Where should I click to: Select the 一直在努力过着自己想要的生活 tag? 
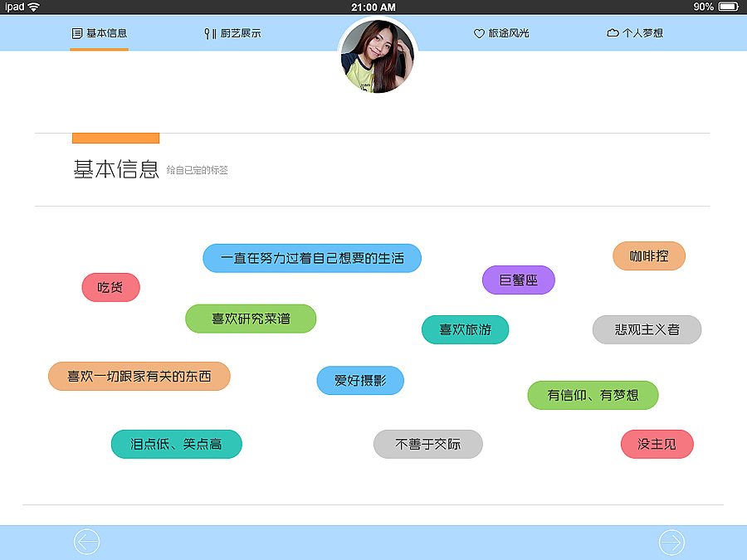click(312, 258)
